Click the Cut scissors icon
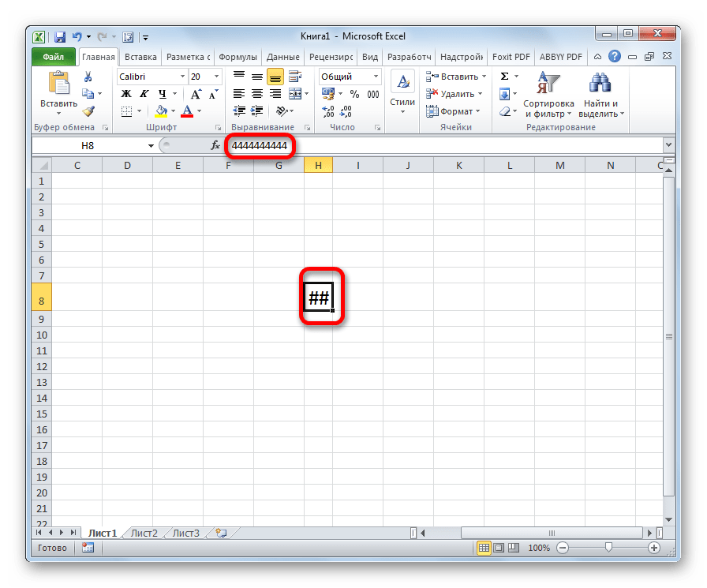The image size is (707, 588). (x=88, y=77)
